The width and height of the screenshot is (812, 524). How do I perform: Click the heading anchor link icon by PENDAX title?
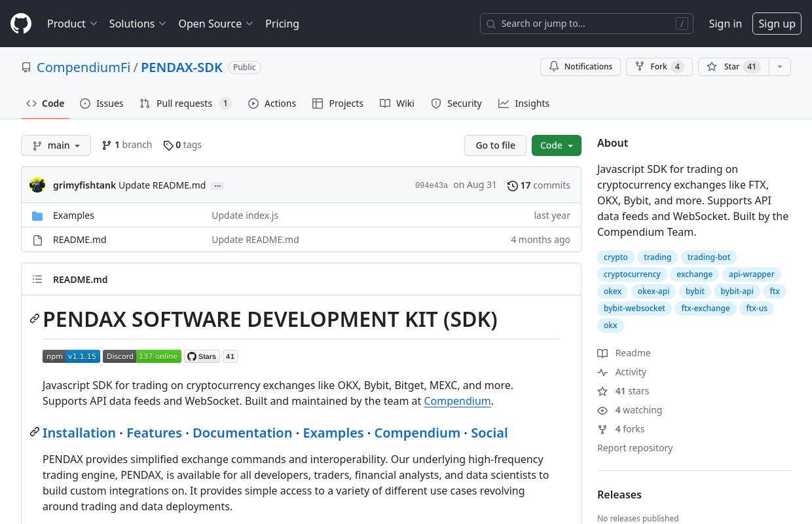[x=35, y=319]
